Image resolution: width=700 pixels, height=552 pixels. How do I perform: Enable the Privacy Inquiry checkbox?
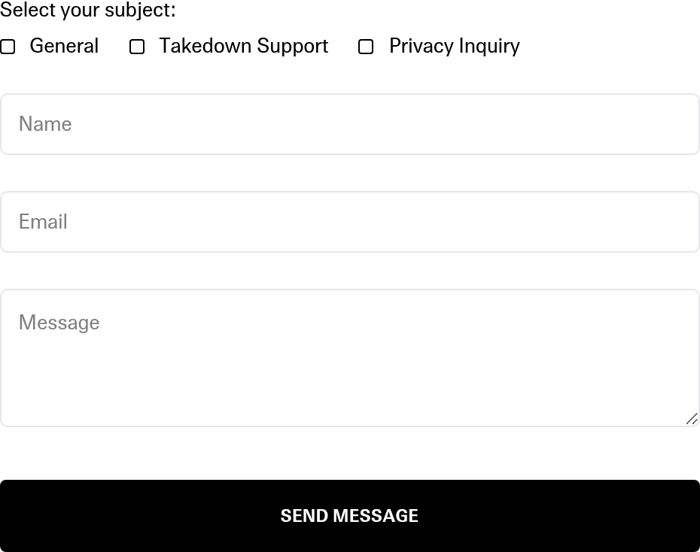coord(366,47)
